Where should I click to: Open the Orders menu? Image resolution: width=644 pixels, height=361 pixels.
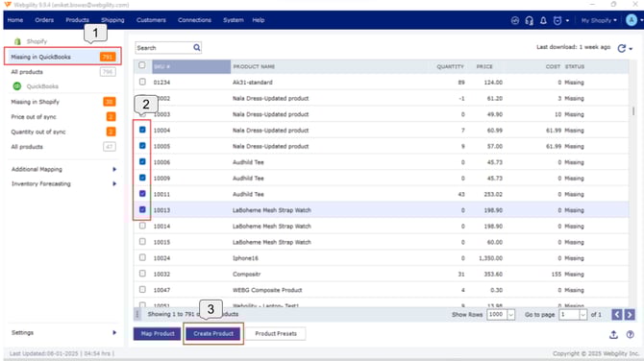(x=44, y=20)
